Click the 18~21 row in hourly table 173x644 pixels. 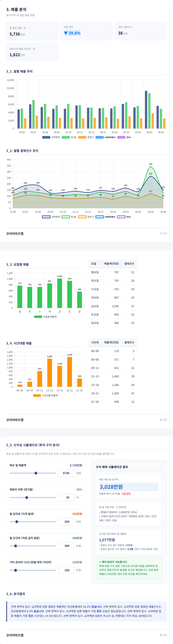tap(113, 393)
